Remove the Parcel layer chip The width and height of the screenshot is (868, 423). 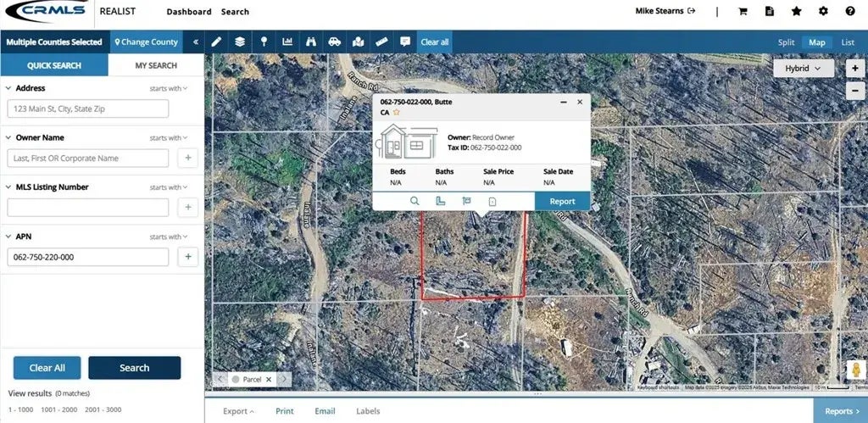tap(269, 380)
